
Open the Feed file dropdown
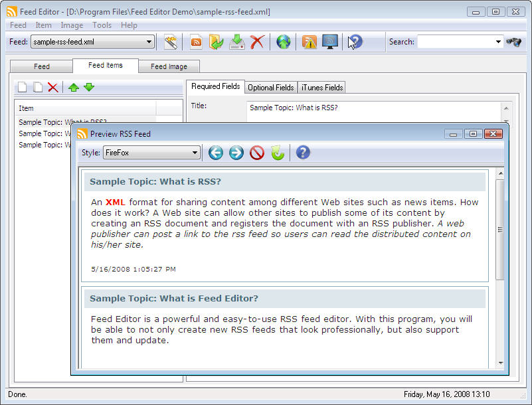[x=149, y=42]
